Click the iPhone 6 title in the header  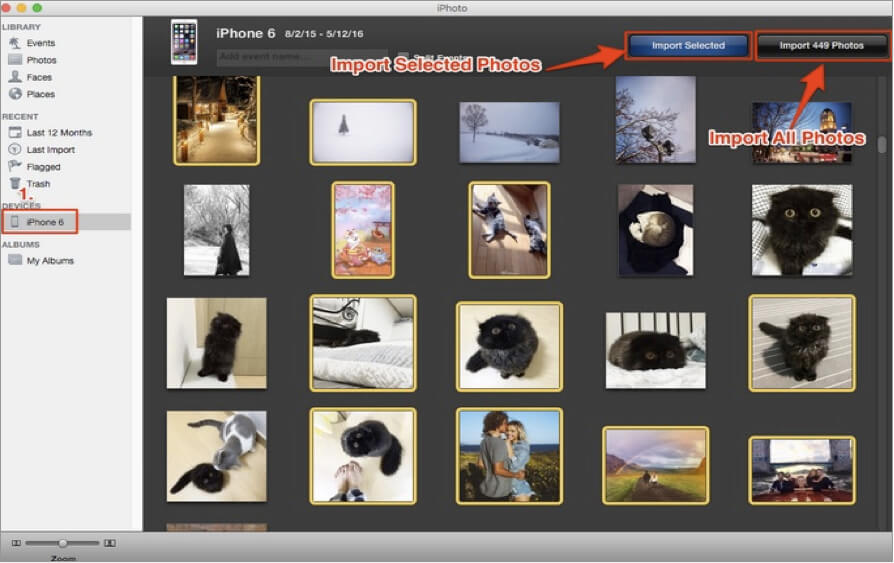245,33
